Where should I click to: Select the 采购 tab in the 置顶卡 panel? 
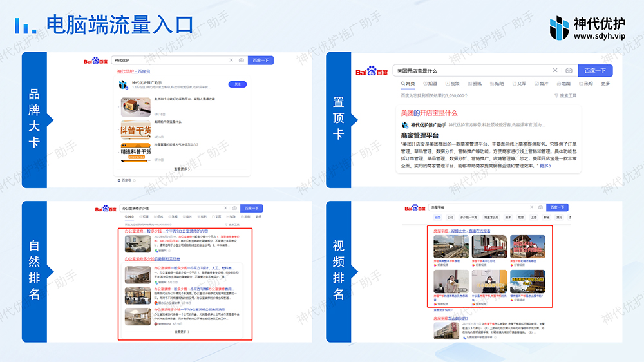585,84
